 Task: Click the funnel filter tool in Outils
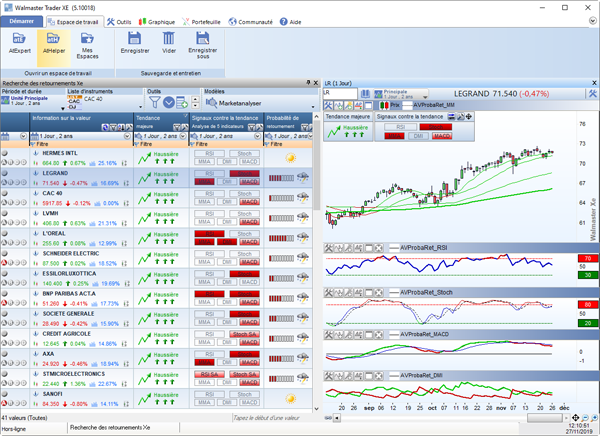point(154,102)
